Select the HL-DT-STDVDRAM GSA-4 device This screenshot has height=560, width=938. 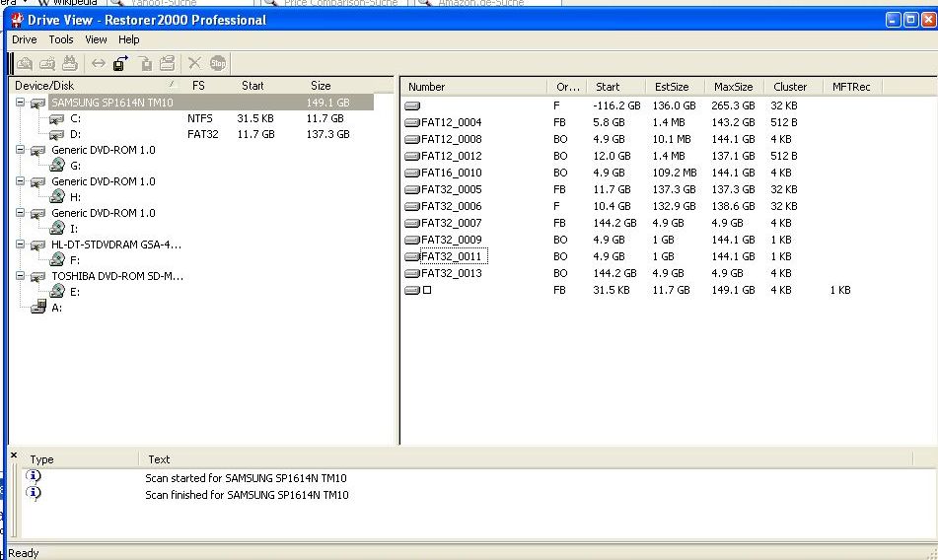pyautogui.click(x=116, y=245)
